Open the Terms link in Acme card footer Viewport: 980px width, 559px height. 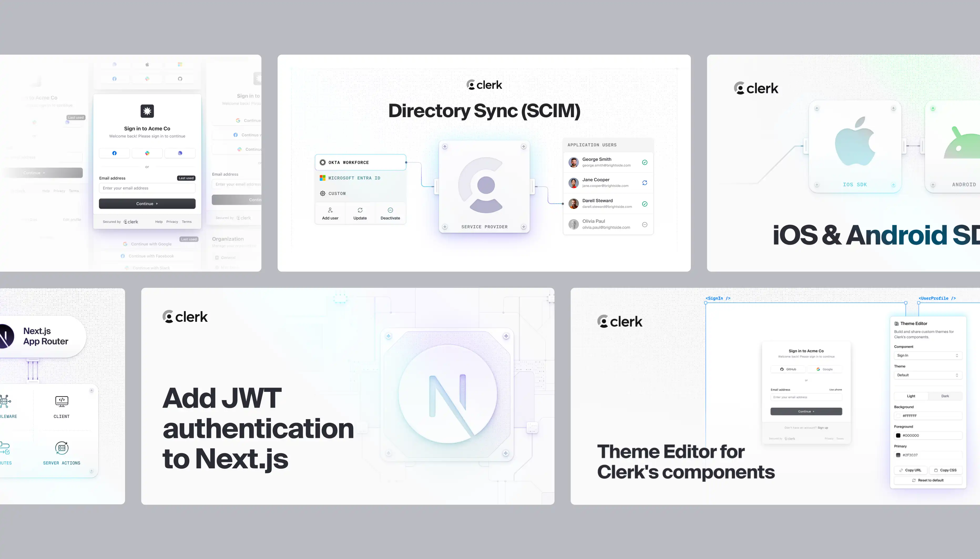tap(187, 222)
